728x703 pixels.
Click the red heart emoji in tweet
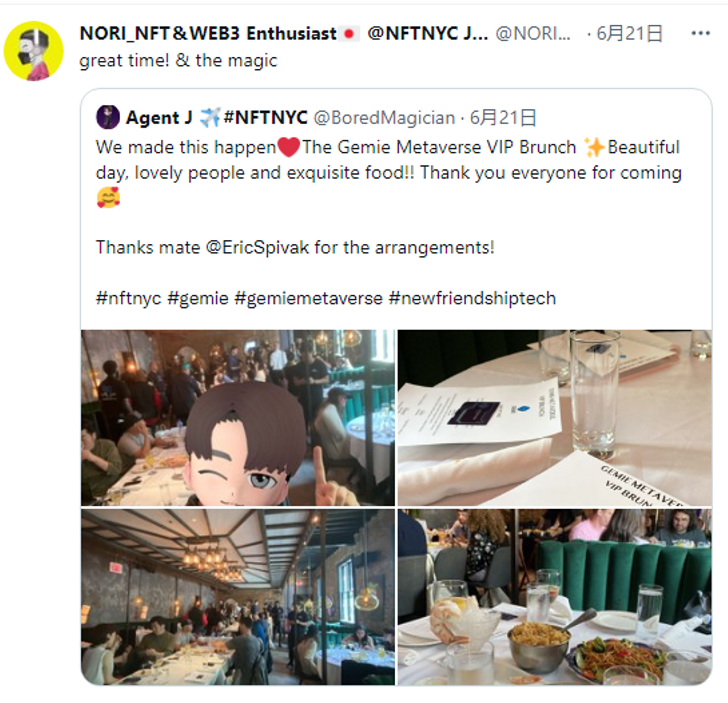coord(289,147)
